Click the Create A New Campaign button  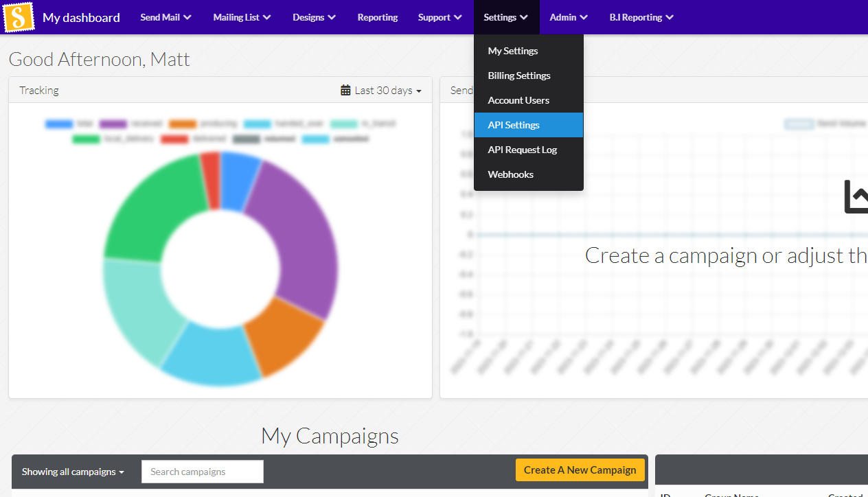(x=580, y=470)
